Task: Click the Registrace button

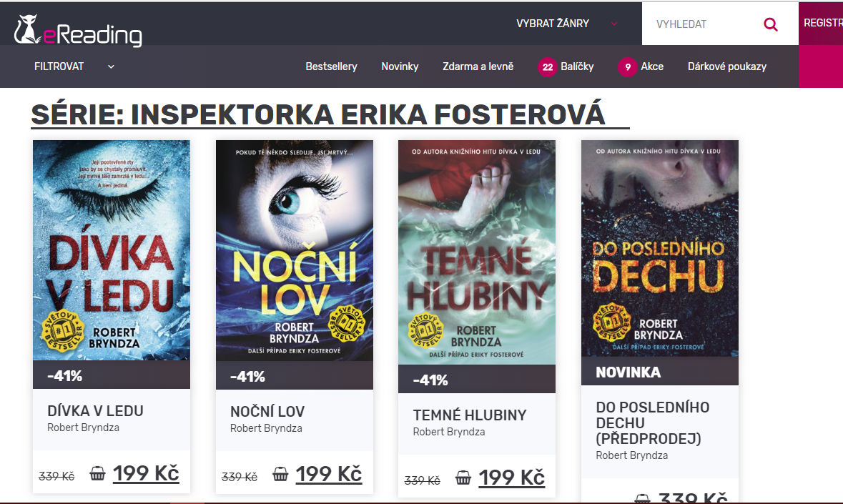Action: 821,23
